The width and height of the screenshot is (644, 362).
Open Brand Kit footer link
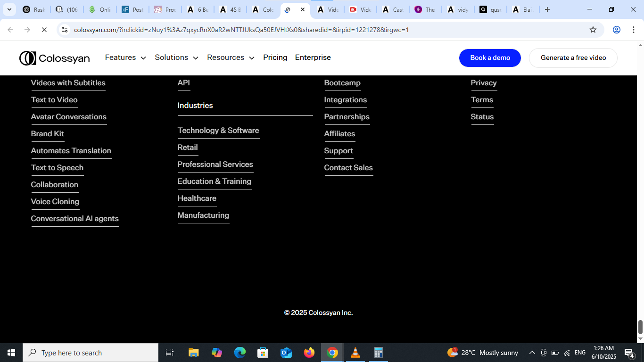point(48,134)
